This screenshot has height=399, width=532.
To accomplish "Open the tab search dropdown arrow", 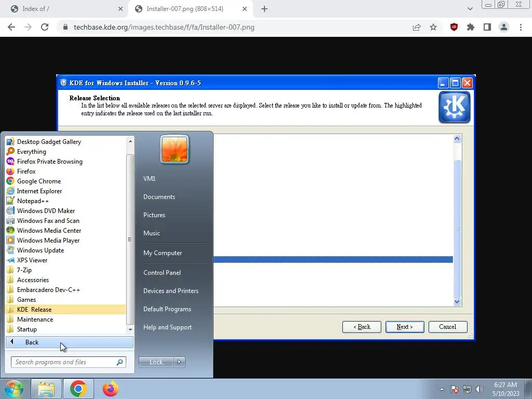I will point(470,9).
